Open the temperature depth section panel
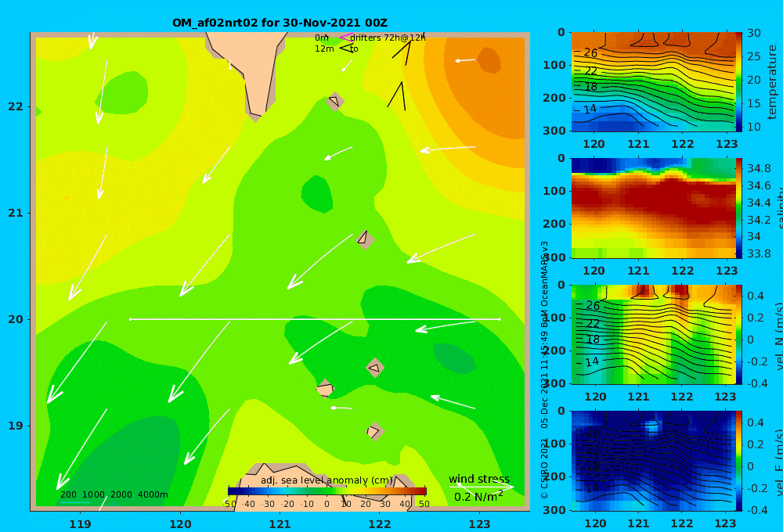 click(653, 82)
